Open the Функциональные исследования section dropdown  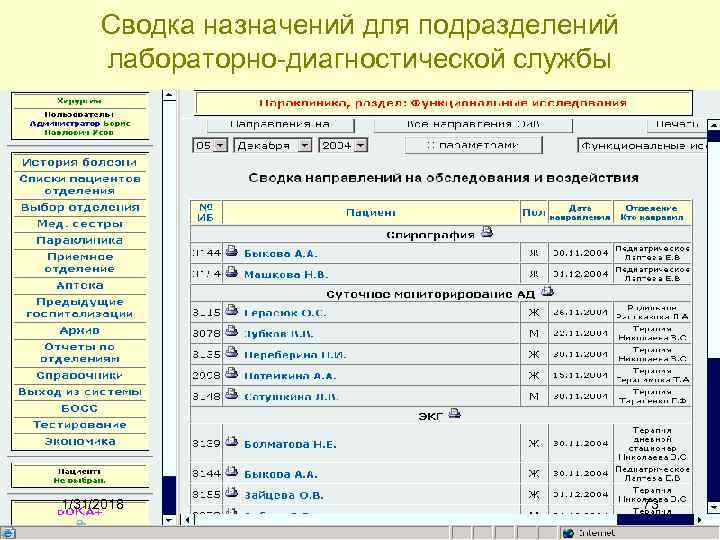[x=642, y=146]
